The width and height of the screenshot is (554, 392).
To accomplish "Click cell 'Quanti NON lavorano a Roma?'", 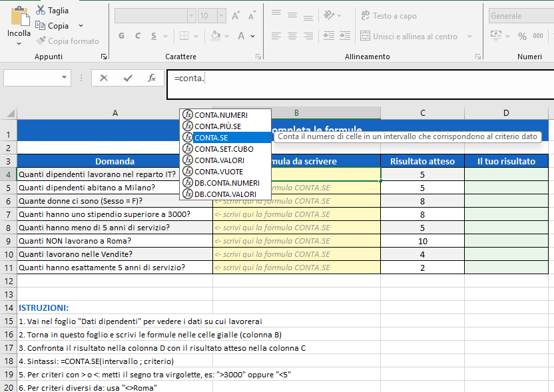I will pyautogui.click(x=115, y=241).
